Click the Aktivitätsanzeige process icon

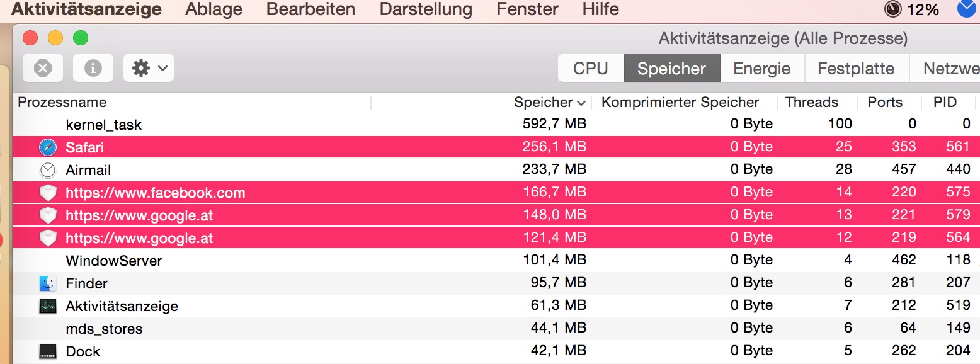(48, 306)
